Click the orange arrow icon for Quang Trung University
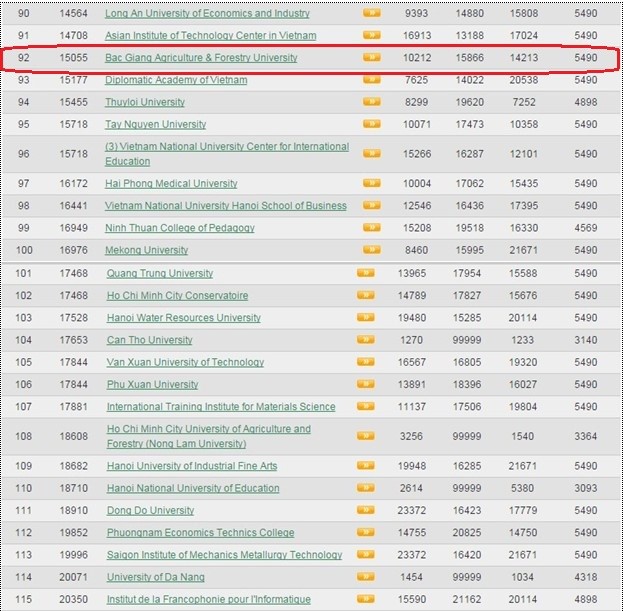The height and width of the screenshot is (611, 623). [x=366, y=273]
